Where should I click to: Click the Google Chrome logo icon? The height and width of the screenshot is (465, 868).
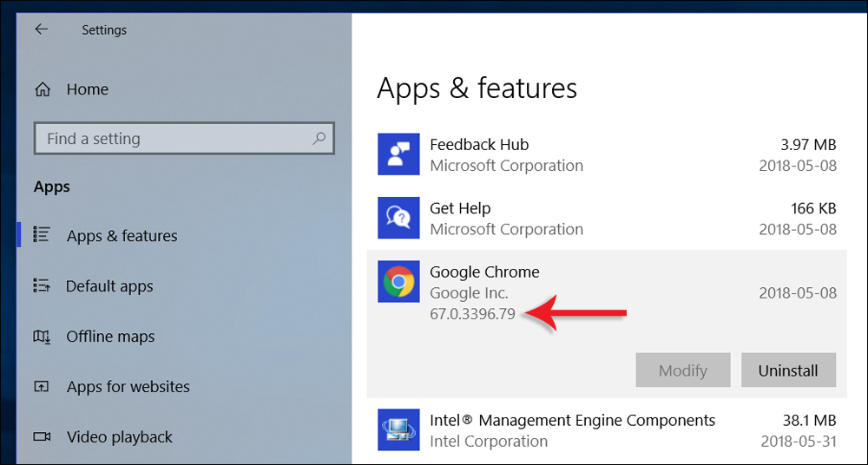399,282
